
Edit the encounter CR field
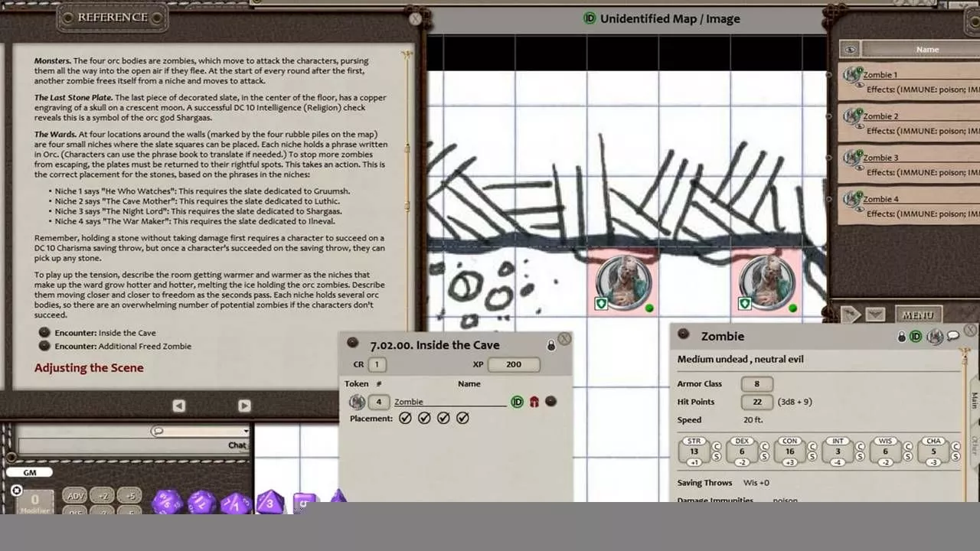[x=377, y=364]
